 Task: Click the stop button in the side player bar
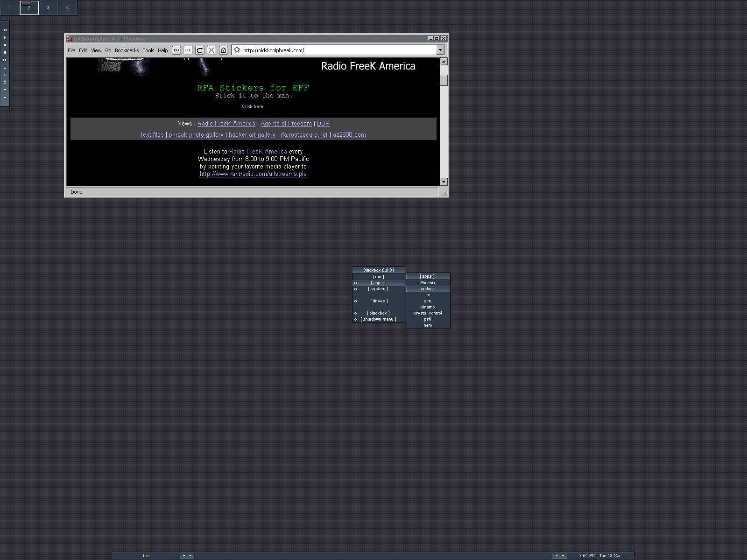5,52
